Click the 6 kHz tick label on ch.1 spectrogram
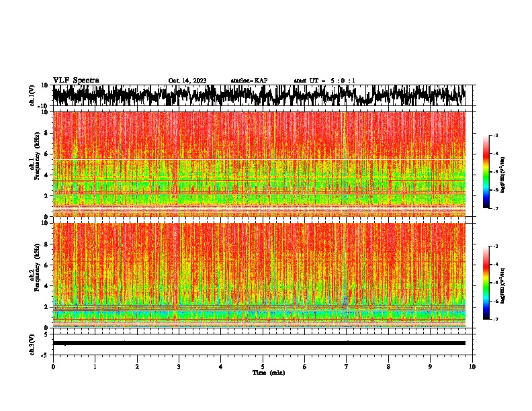 (46, 154)
